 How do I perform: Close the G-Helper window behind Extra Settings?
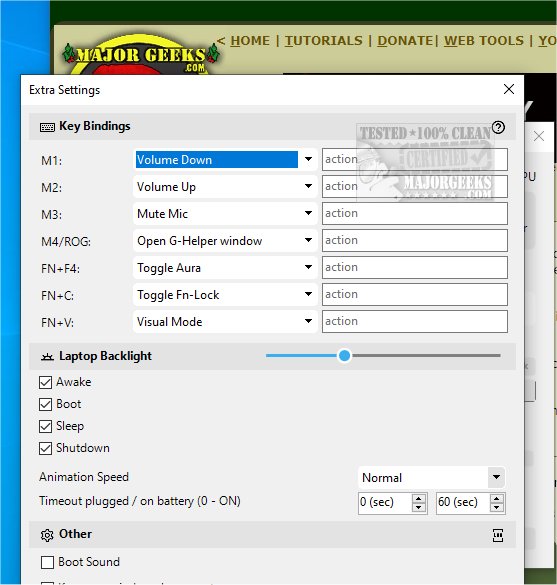539,136
